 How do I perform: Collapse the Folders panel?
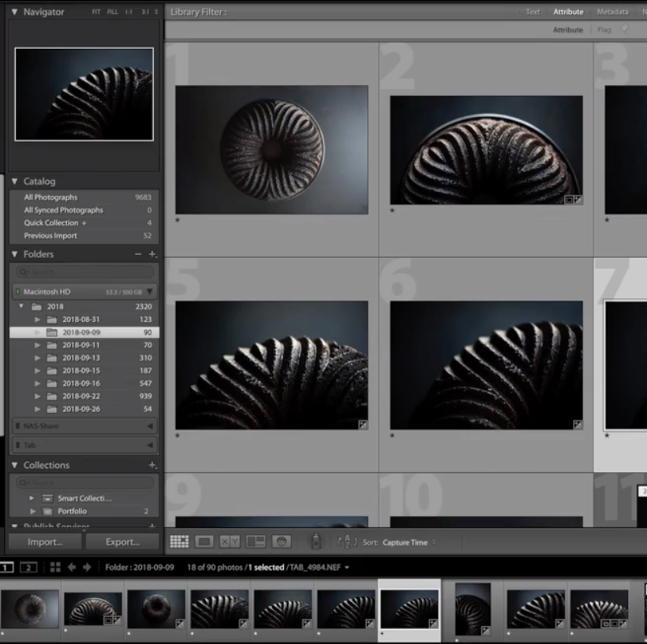pyautogui.click(x=14, y=254)
